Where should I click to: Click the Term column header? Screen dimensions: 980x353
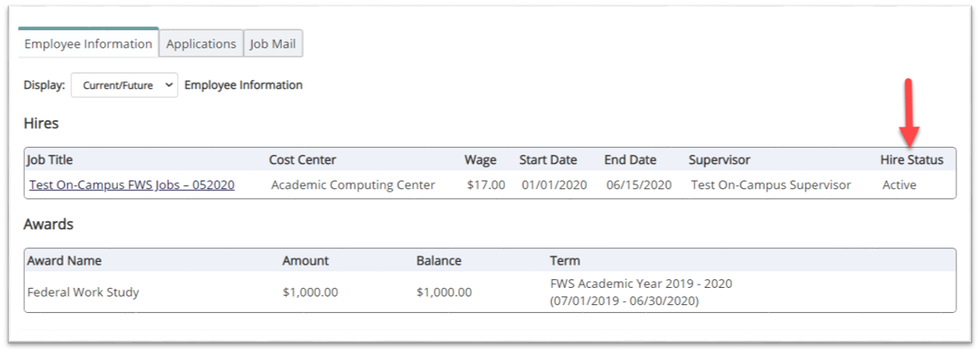[x=564, y=261]
